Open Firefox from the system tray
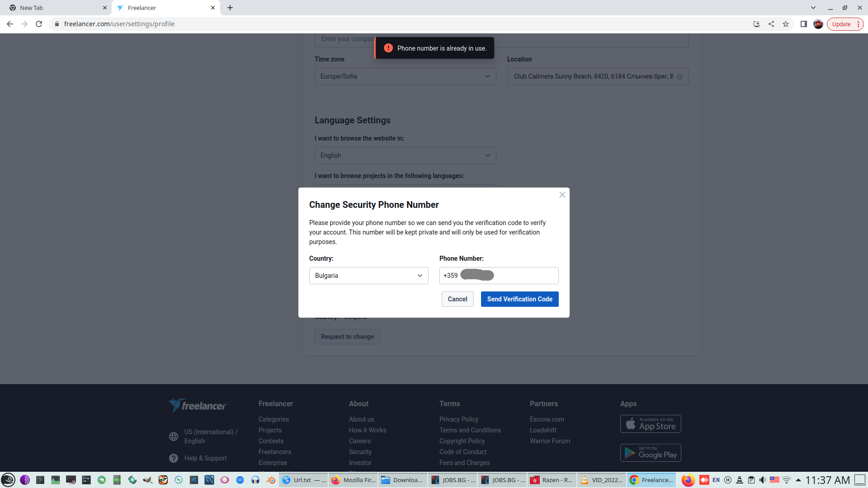 pos(688,480)
